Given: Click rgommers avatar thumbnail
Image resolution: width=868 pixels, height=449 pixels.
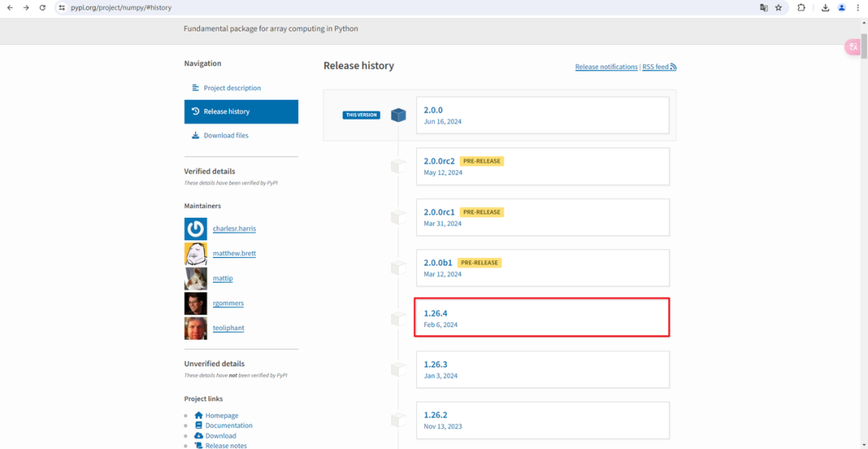Looking at the screenshot, I should pyautogui.click(x=195, y=304).
